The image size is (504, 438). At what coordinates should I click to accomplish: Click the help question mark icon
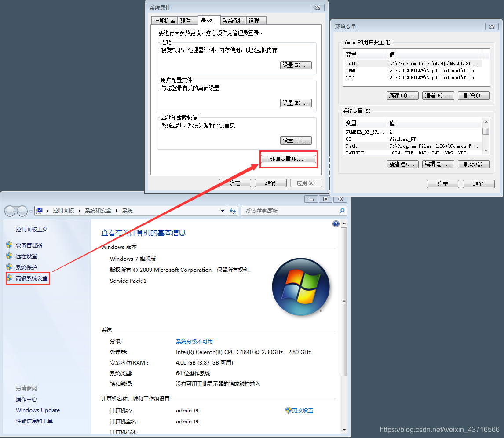pyautogui.click(x=336, y=224)
